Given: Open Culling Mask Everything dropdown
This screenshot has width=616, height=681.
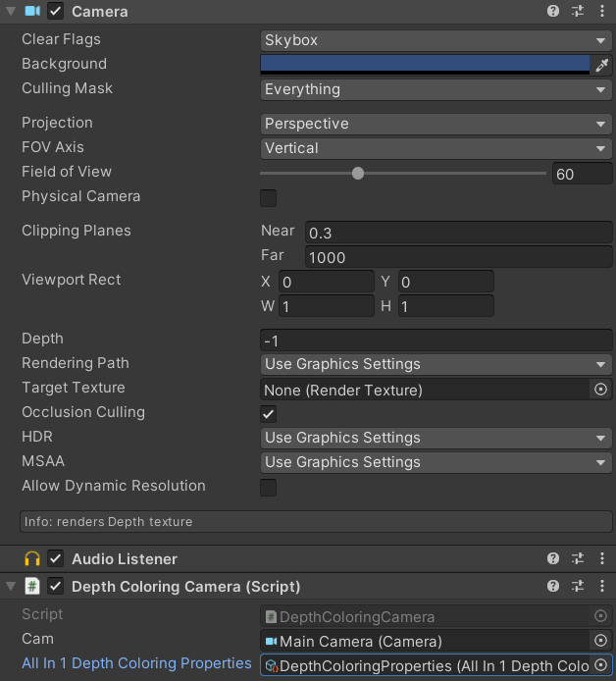Looking at the screenshot, I should click(436, 89).
